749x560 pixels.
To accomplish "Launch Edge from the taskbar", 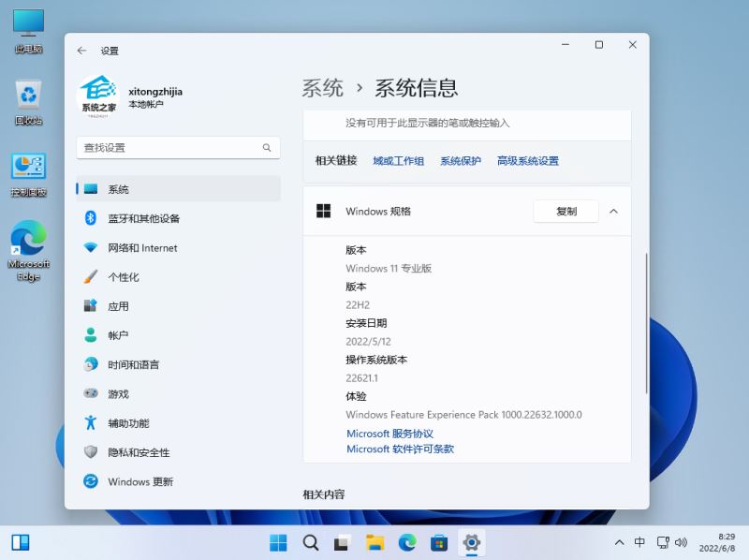I will pyautogui.click(x=407, y=542).
